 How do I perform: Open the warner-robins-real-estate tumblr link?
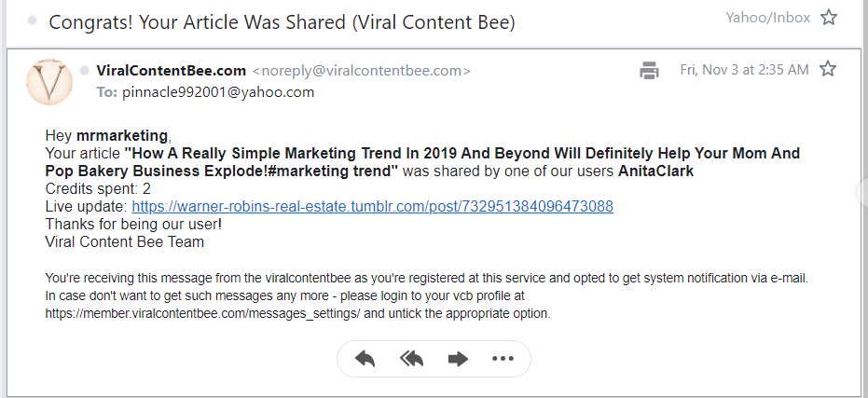click(x=372, y=206)
